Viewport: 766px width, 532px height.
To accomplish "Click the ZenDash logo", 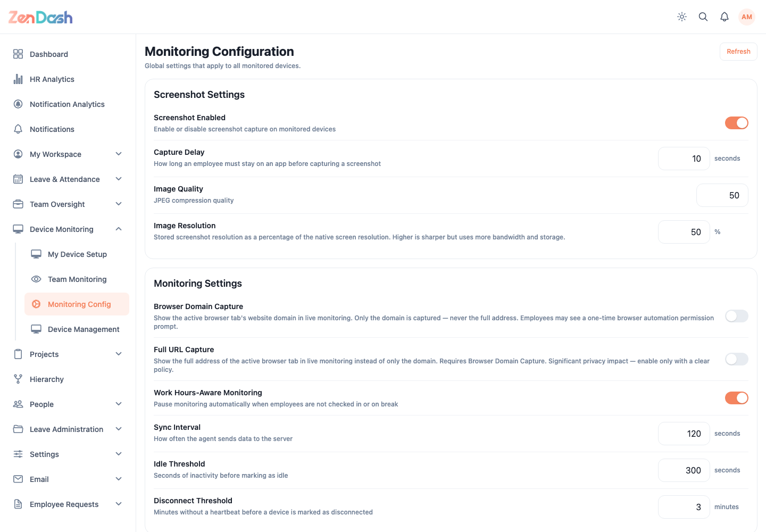I will click(x=40, y=17).
